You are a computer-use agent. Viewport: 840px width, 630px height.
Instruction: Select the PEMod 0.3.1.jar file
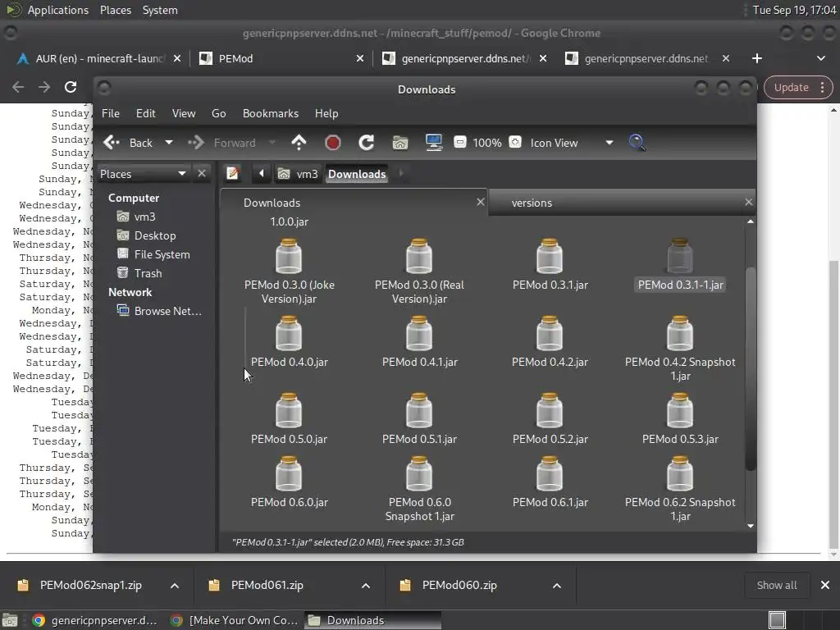[550, 265]
